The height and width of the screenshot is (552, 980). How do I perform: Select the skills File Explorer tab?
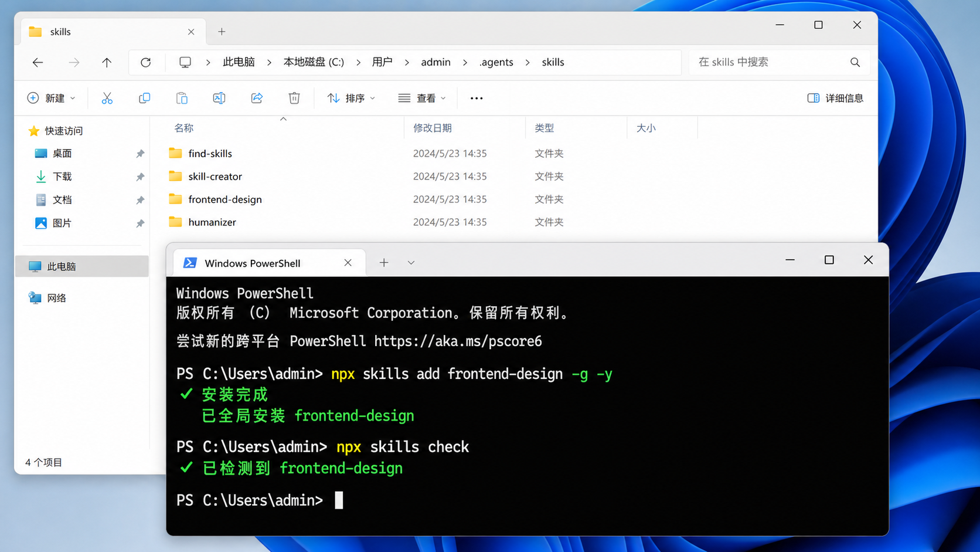(x=113, y=32)
